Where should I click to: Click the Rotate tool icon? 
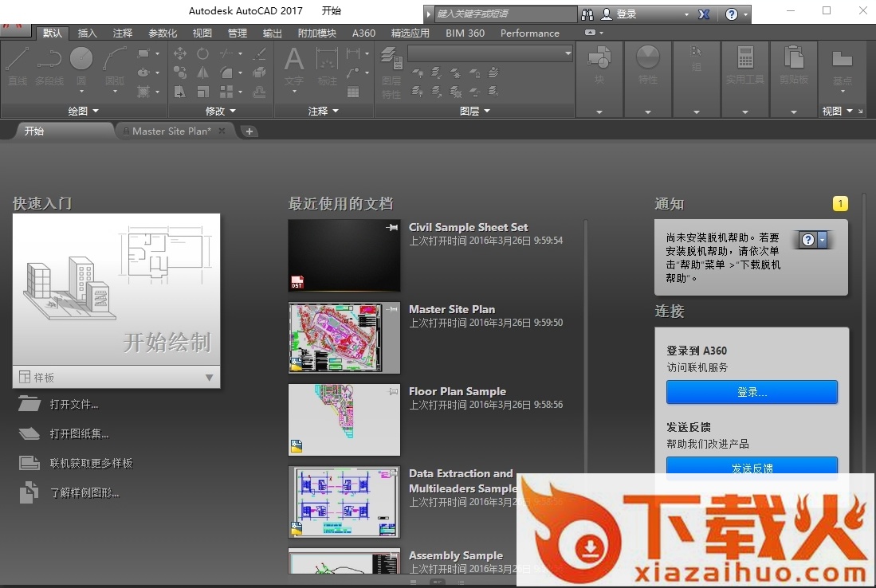click(x=202, y=53)
